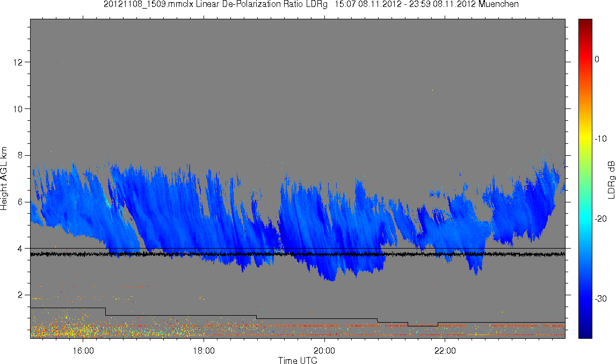Click the '16:00' time axis label
616x364 pixels.
pyautogui.click(x=83, y=351)
